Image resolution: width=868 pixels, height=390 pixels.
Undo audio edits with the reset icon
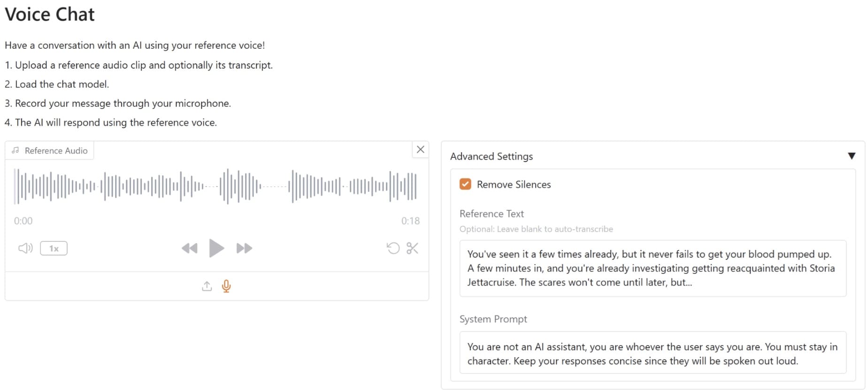pos(393,248)
